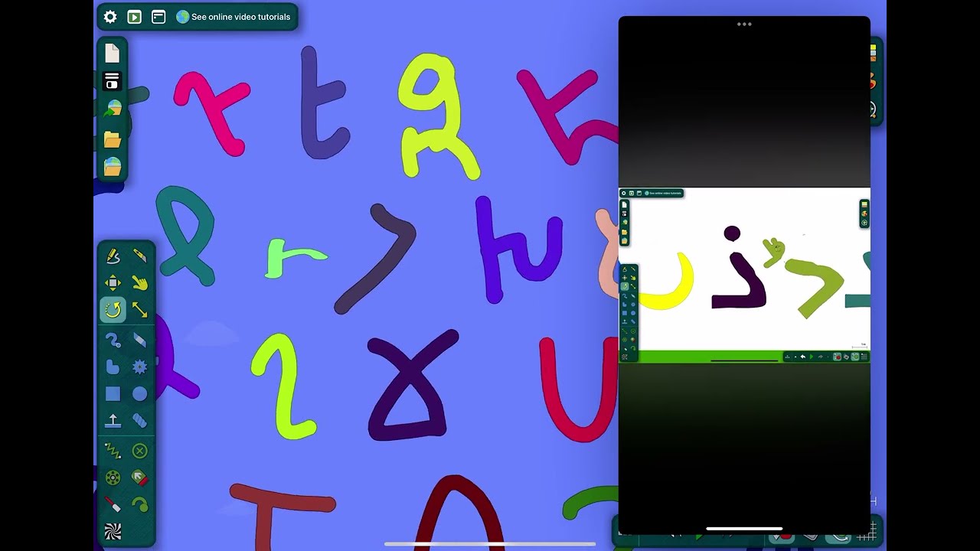Open the local yellow folder icon
Screen dimensions: 980x551
(x=113, y=139)
